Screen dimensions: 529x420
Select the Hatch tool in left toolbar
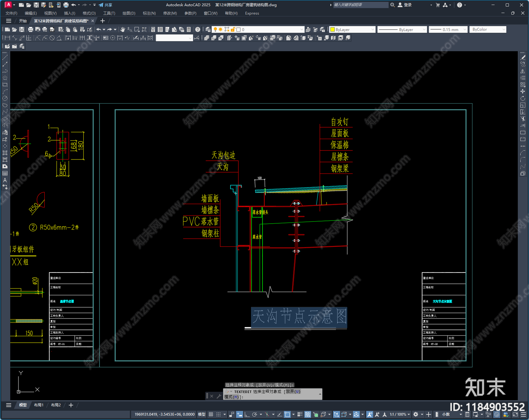[5, 153]
